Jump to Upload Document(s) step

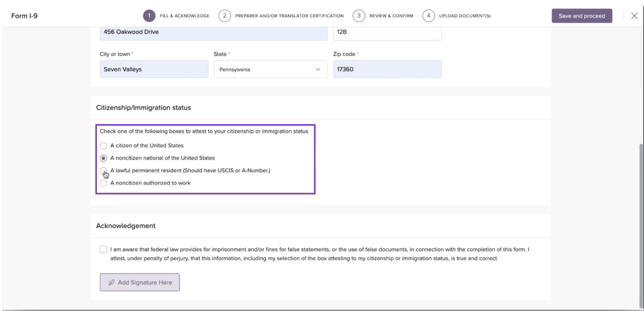(465, 16)
